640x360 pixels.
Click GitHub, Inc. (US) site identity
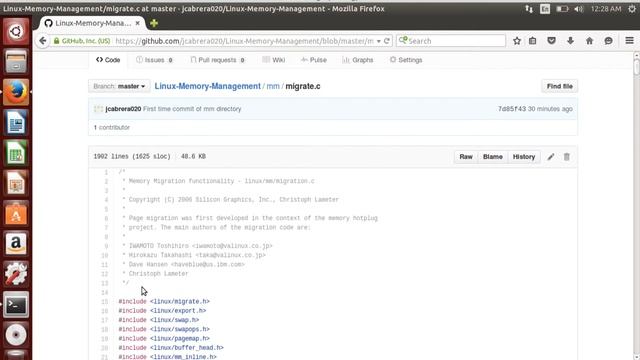point(82,41)
